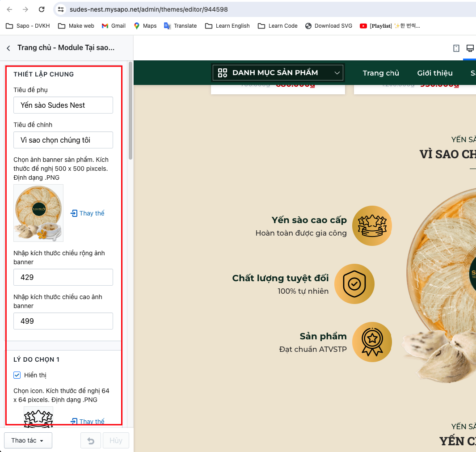Screen dimensions: 476x452
Task: Open the Learn English bookmark folder
Action: coord(227,26)
